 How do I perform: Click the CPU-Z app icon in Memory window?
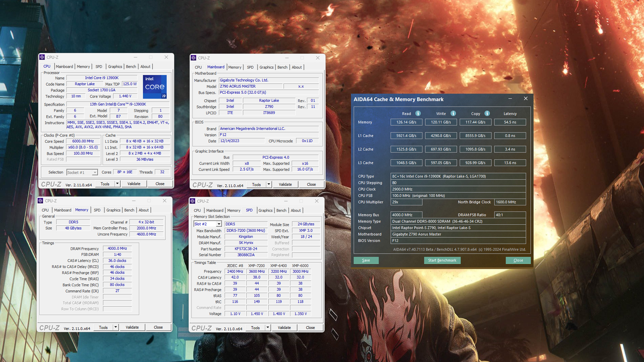[40, 201]
